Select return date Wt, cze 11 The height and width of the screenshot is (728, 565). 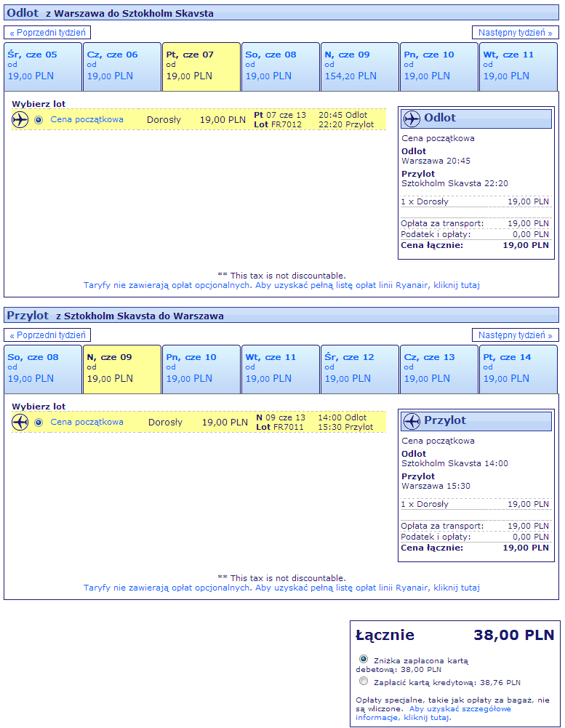(281, 369)
